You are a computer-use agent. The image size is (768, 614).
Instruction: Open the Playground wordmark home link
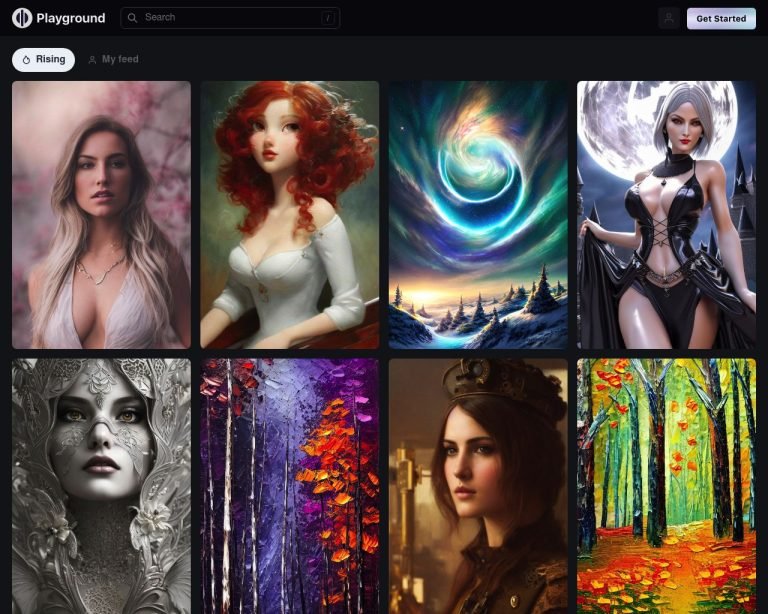click(71, 18)
